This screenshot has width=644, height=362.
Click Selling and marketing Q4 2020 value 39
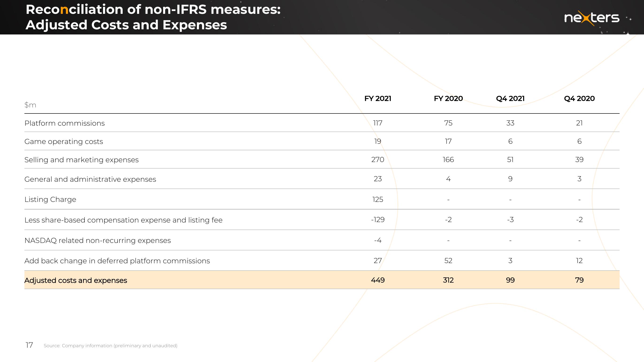[579, 159]
